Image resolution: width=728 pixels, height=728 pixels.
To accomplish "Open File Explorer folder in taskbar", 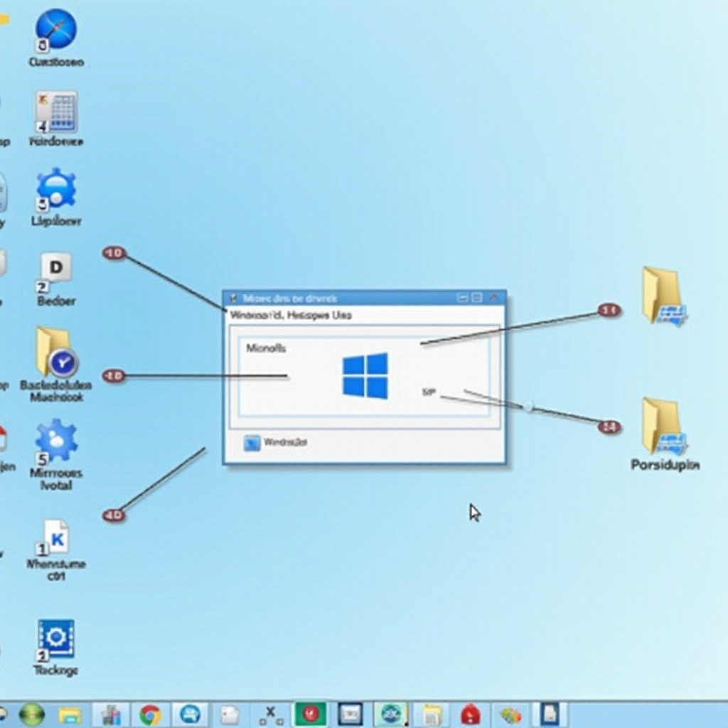I will [70, 714].
